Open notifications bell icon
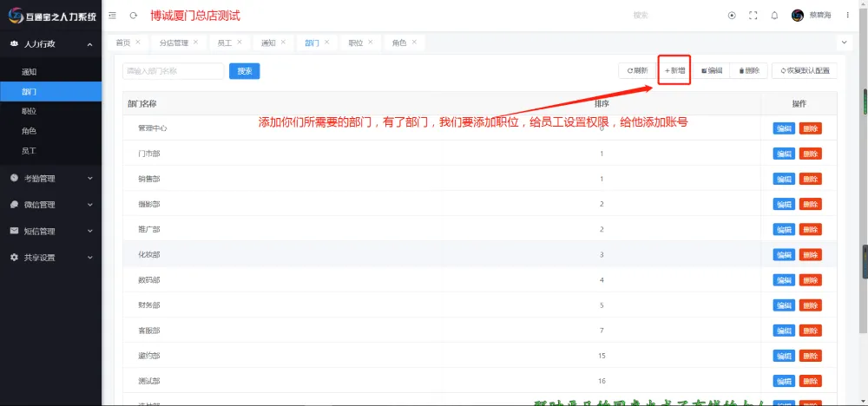The width and height of the screenshot is (868, 406). 774,16
